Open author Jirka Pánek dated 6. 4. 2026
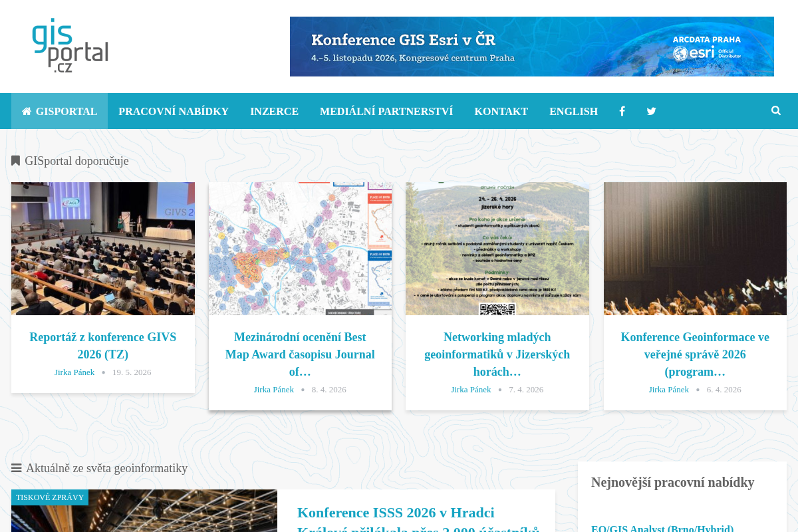Screen dimensions: 798x532 coord(669,390)
